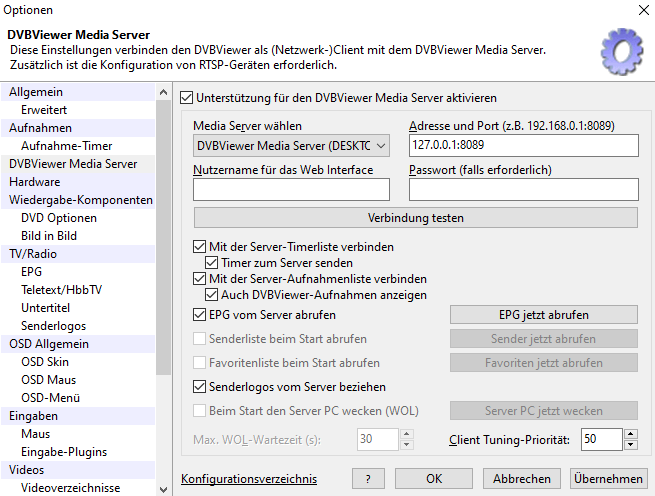Decrease Client Tuning-Priorität with down arrow
655x496 pixels.
click(x=630, y=444)
